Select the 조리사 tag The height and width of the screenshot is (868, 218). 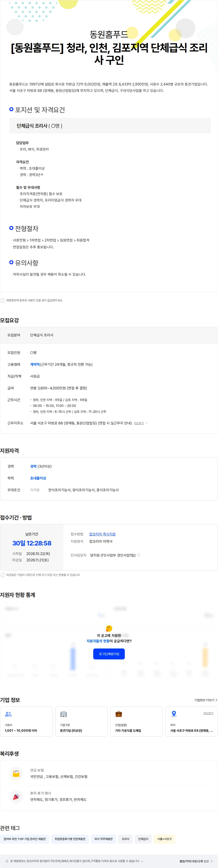tap(126, 839)
